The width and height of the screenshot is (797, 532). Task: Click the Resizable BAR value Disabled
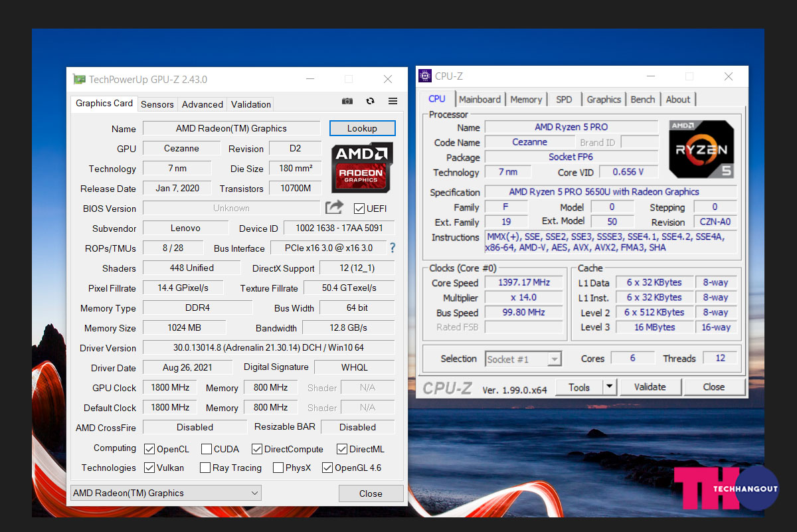[357, 427]
